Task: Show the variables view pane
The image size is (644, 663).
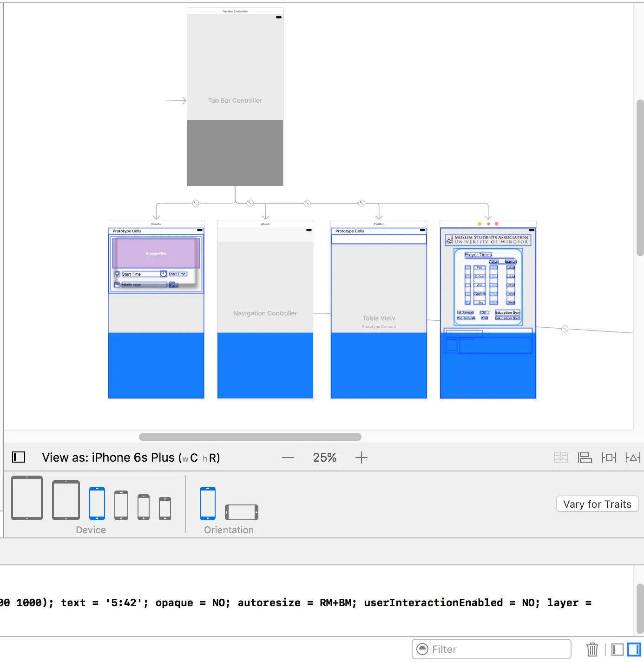Action: tap(618, 649)
